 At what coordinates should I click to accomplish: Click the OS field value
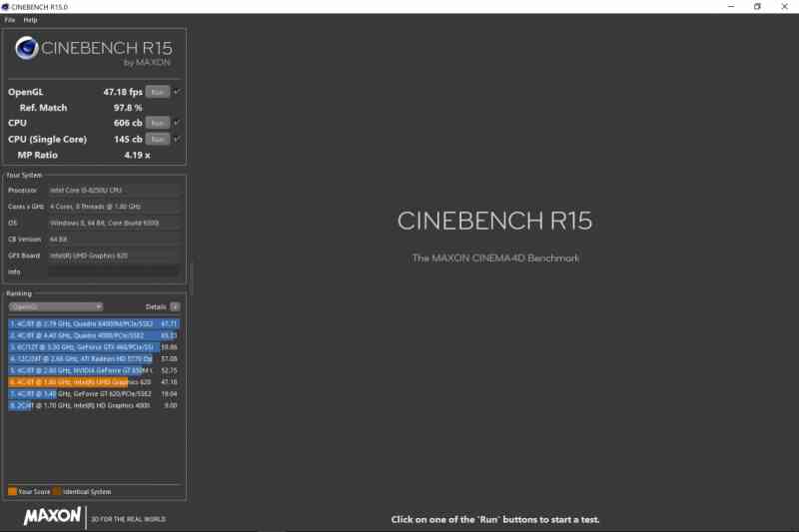(x=114, y=223)
